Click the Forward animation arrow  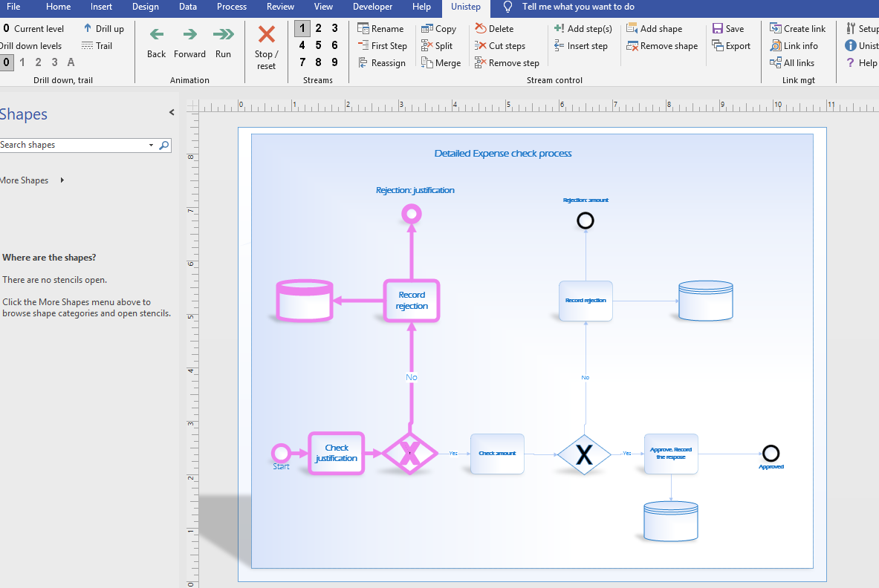[x=190, y=35]
